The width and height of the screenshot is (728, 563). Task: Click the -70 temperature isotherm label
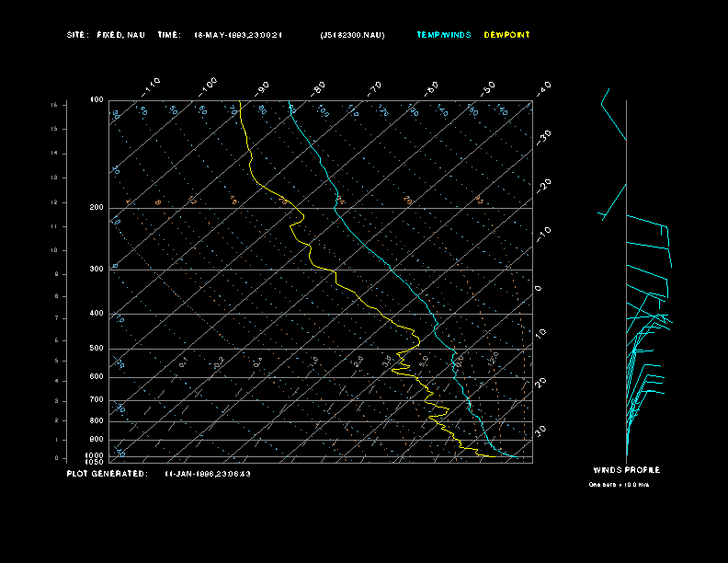(x=374, y=88)
